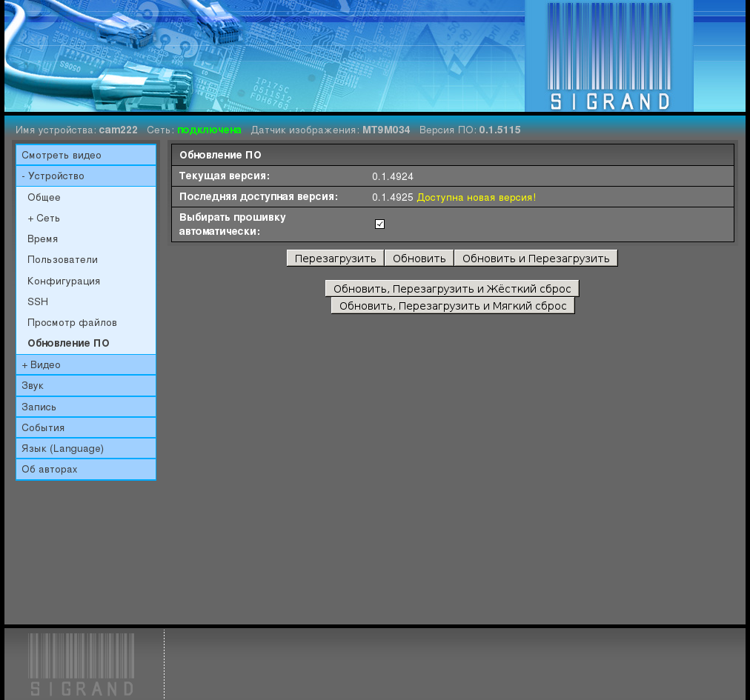Open the Звук menu item
The height and width of the screenshot is (700, 750).
tap(86, 385)
